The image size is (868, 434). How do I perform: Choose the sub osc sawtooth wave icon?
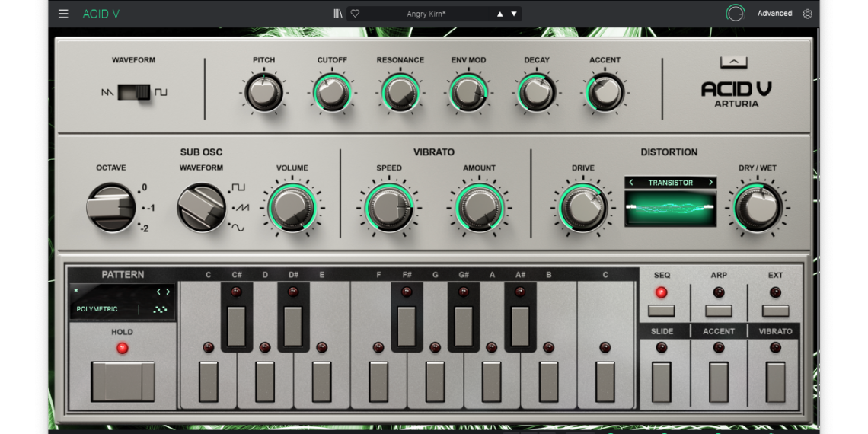(x=241, y=208)
